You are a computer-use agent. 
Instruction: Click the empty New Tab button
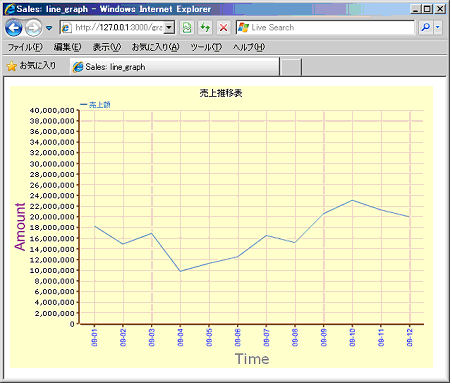[291, 67]
